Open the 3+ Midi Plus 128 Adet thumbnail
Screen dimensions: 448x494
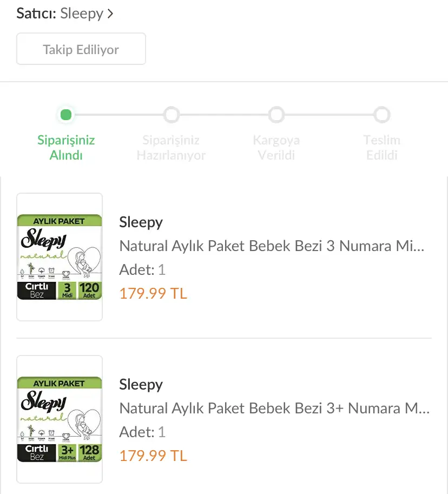pyautogui.click(x=60, y=419)
